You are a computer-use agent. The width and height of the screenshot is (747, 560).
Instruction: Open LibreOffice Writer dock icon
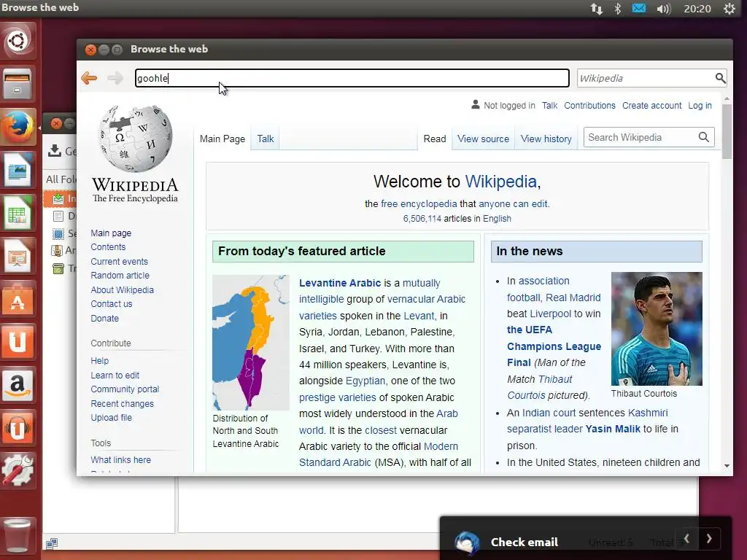[x=18, y=170]
